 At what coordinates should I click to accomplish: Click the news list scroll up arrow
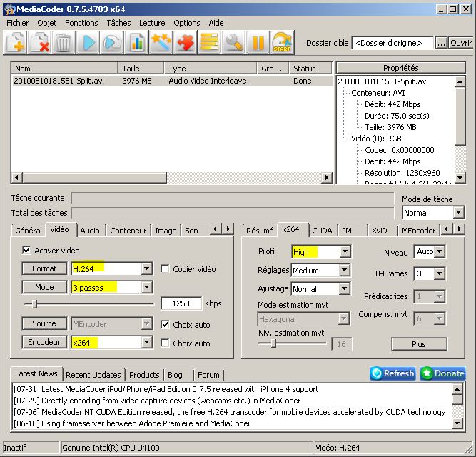tap(457, 389)
